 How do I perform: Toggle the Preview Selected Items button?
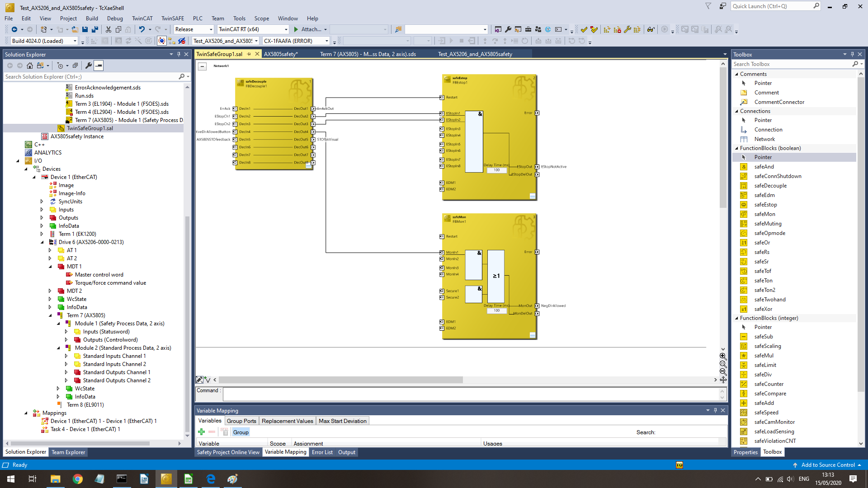coord(99,66)
